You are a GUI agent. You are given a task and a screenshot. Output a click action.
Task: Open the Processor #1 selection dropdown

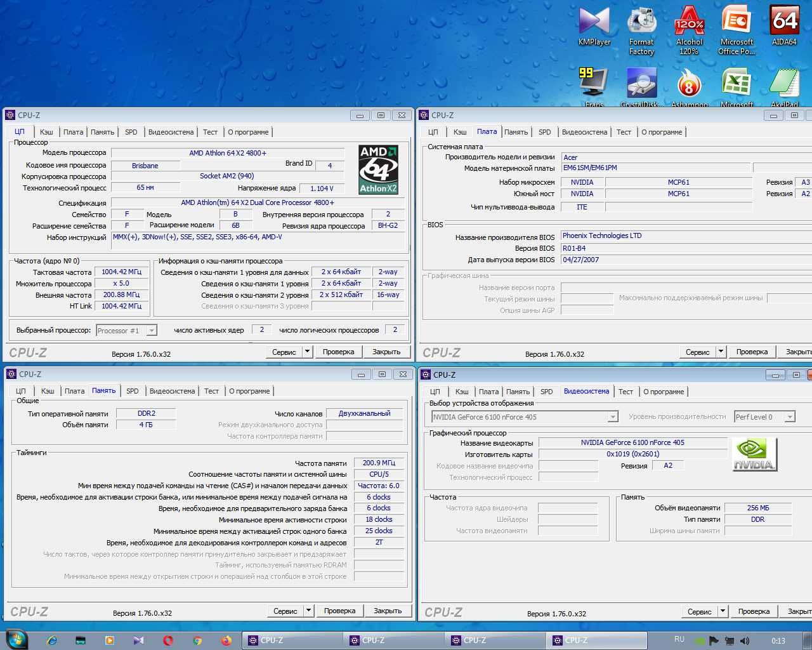(x=152, y=331)
